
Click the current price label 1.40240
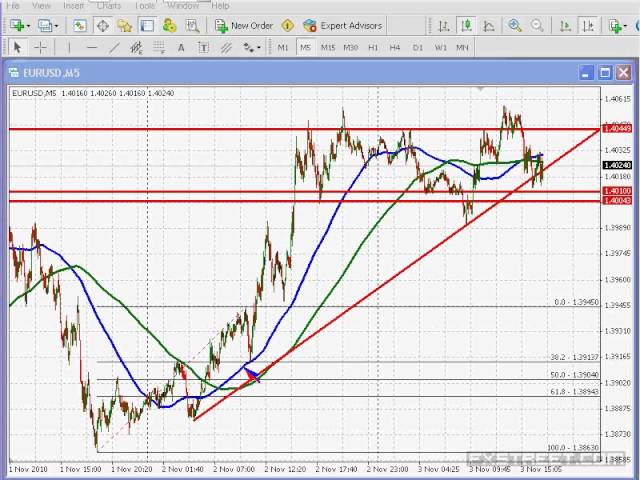617,165
